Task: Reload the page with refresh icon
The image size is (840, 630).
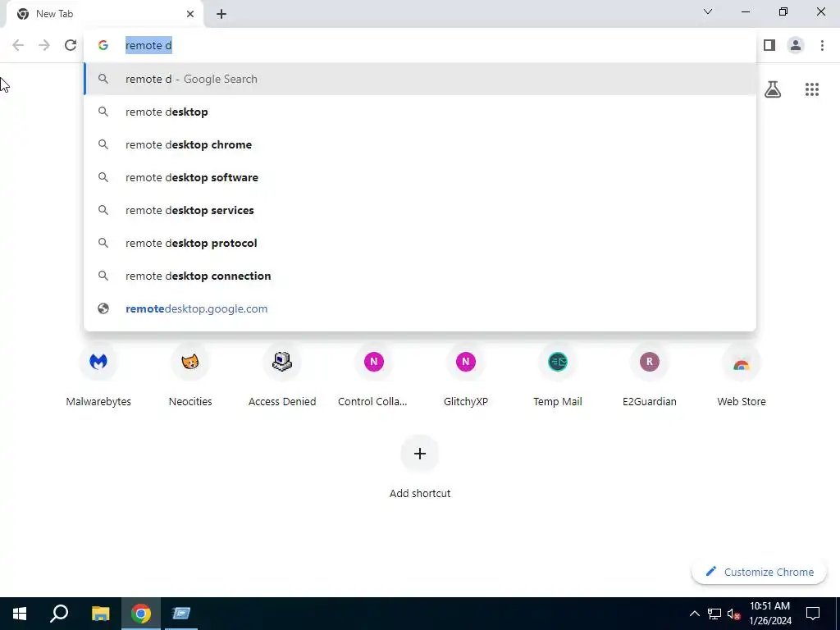Action: pos(71,45)
